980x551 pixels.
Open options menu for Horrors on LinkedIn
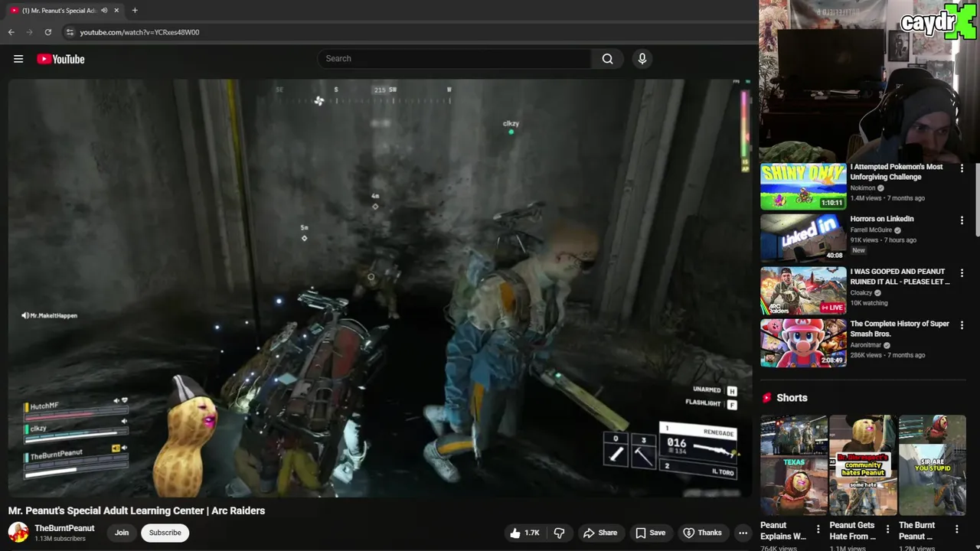pyautogui.click(x=962, y=220)
